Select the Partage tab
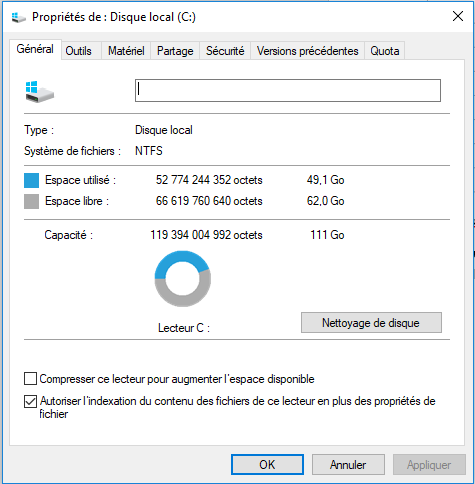 pyautogui.click(x=175, y=51)
